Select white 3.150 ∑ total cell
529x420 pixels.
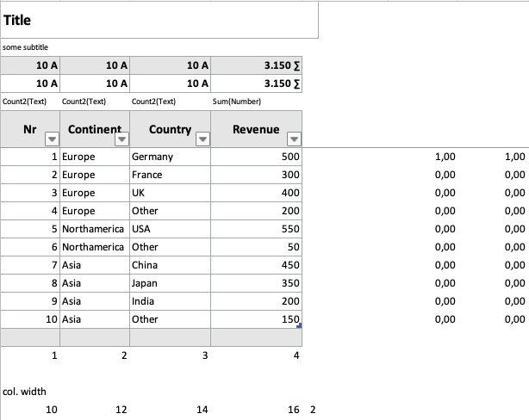257,83
